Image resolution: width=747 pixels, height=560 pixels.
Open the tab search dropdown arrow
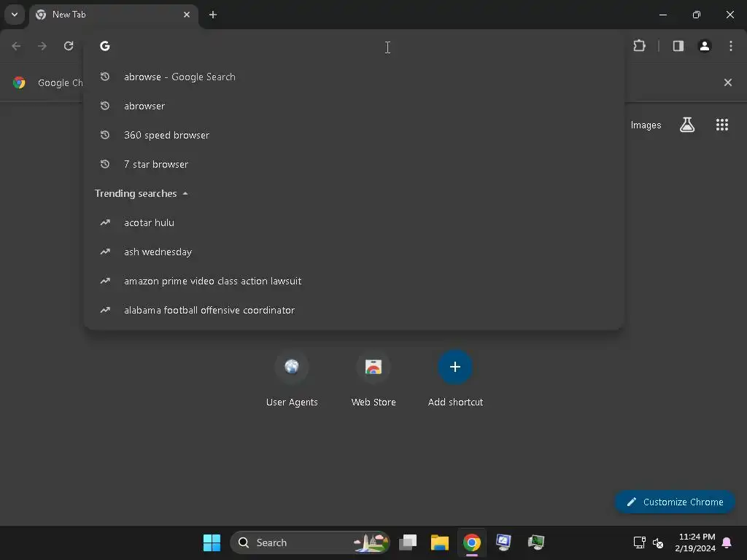point(15,15)
